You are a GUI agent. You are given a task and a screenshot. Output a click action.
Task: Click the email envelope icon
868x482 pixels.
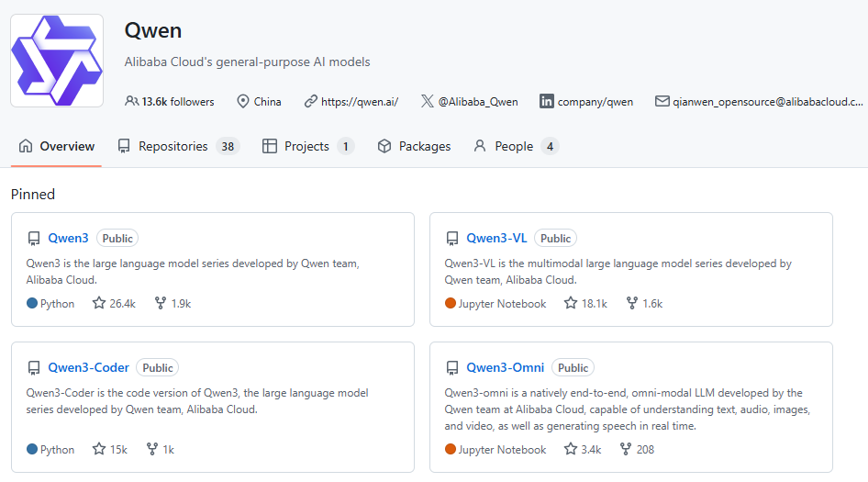coord(662,101)
